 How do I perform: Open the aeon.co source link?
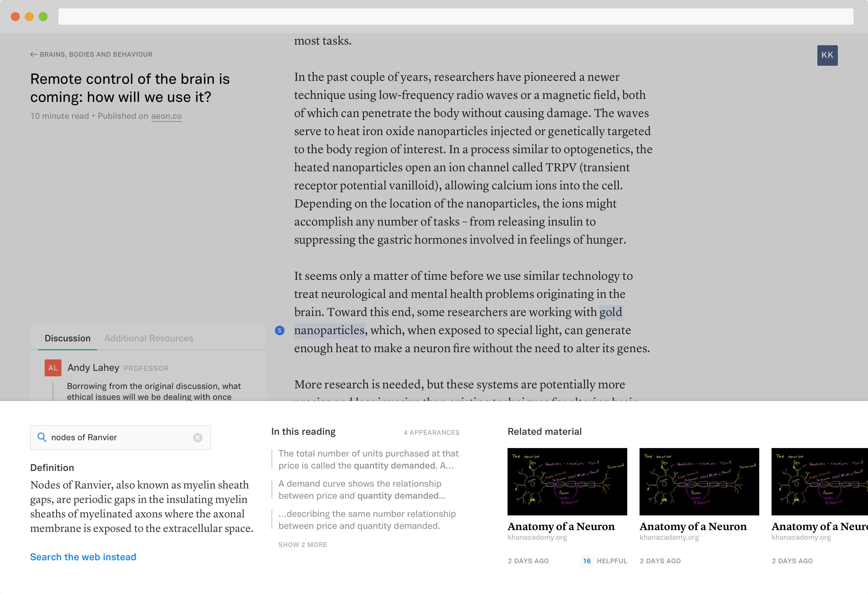pyautogui.click(x=166, y=116)
